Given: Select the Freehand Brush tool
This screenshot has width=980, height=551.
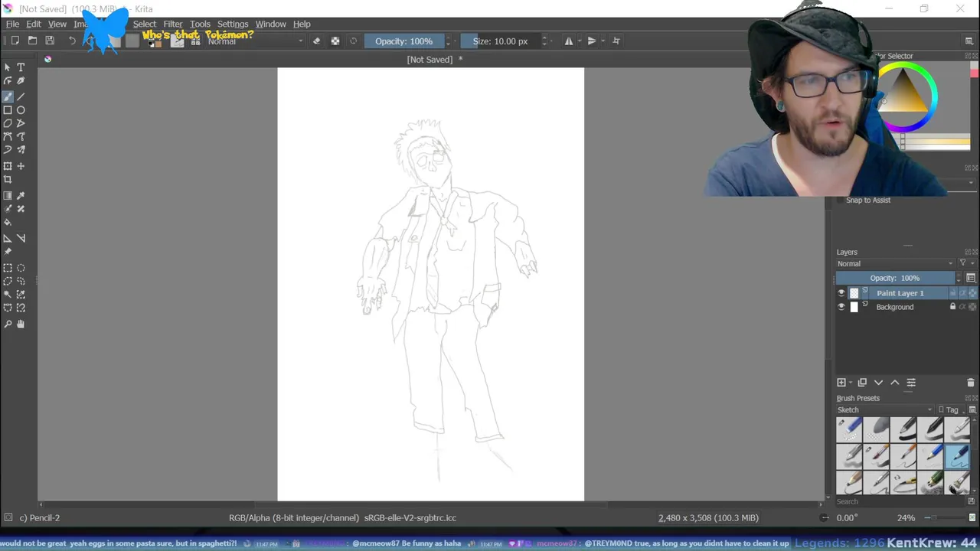Looking at the screenshot, I should point(8,96).
